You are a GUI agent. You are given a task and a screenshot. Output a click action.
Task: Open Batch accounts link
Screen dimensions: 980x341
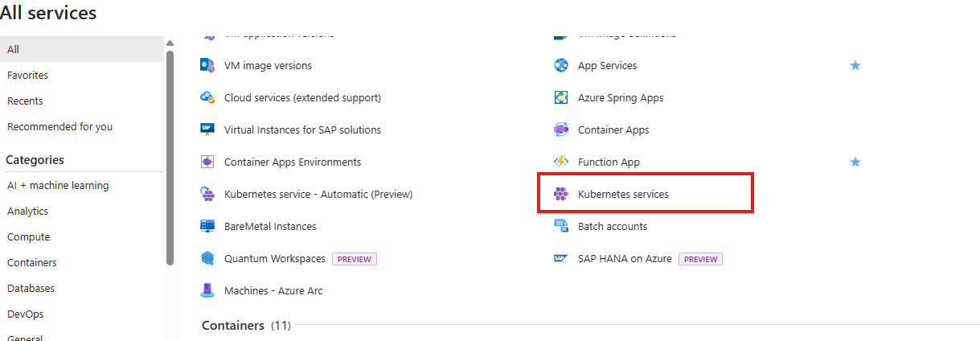[x=613, y=226]
